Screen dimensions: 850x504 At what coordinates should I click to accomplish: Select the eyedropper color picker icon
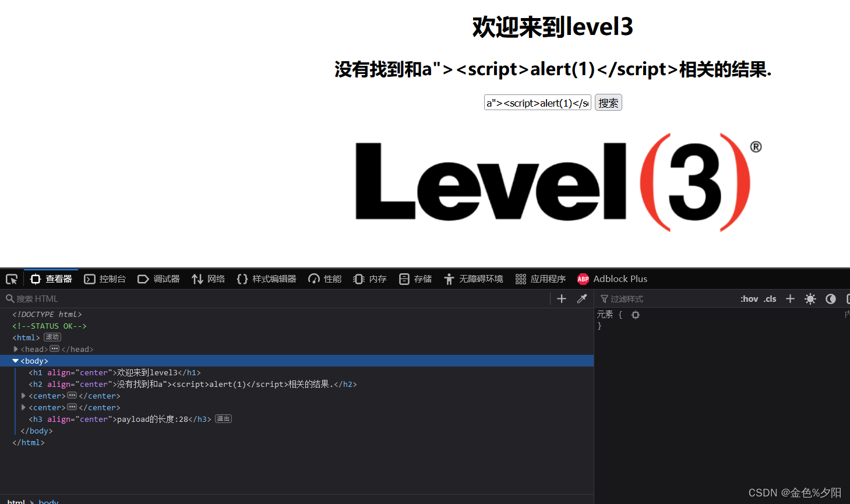pos(581,299)
